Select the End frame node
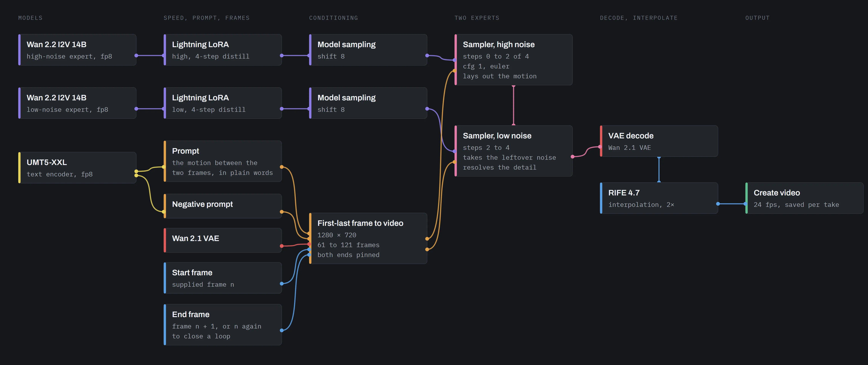The height and width of the screenshot is (365, 868). coord(223,325)
